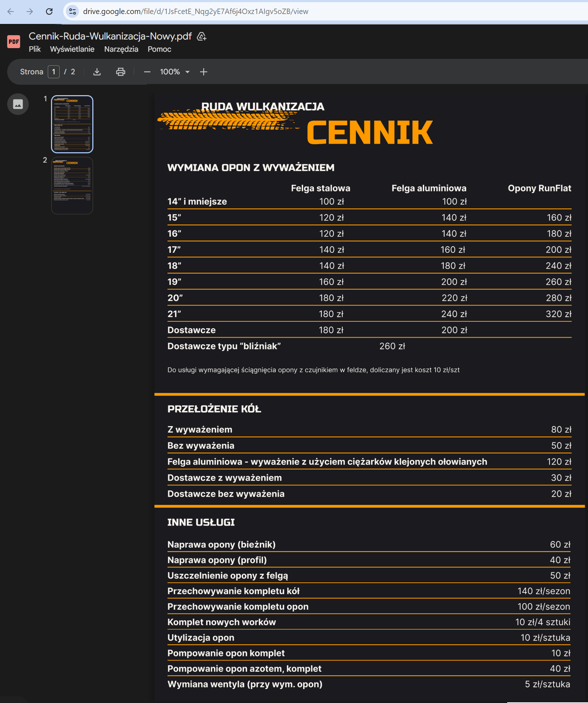588x703 pixels.
Task: Click the red PDF file icon
Action: pos(14,42)
